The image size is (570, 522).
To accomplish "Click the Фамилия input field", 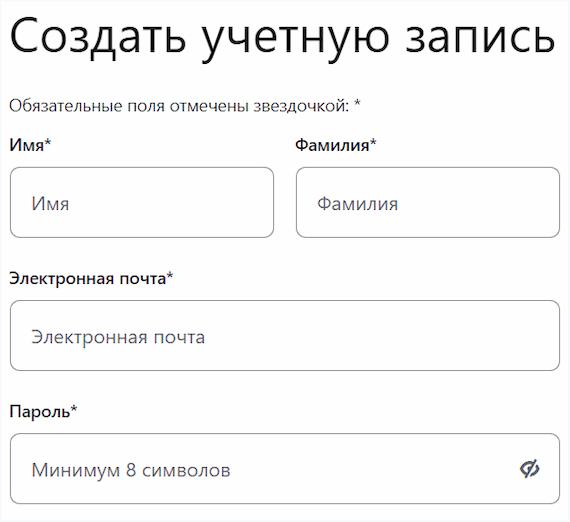I will 428,202.
